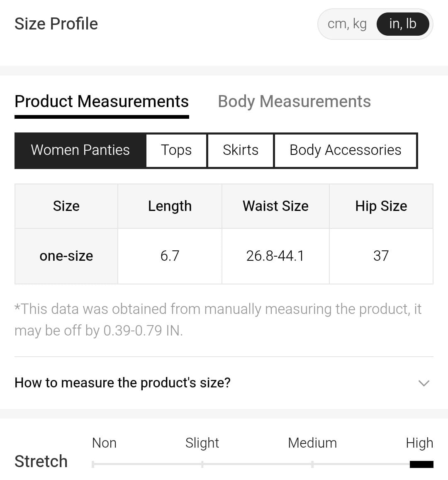Click the Size Profile heading

(56, 24)
